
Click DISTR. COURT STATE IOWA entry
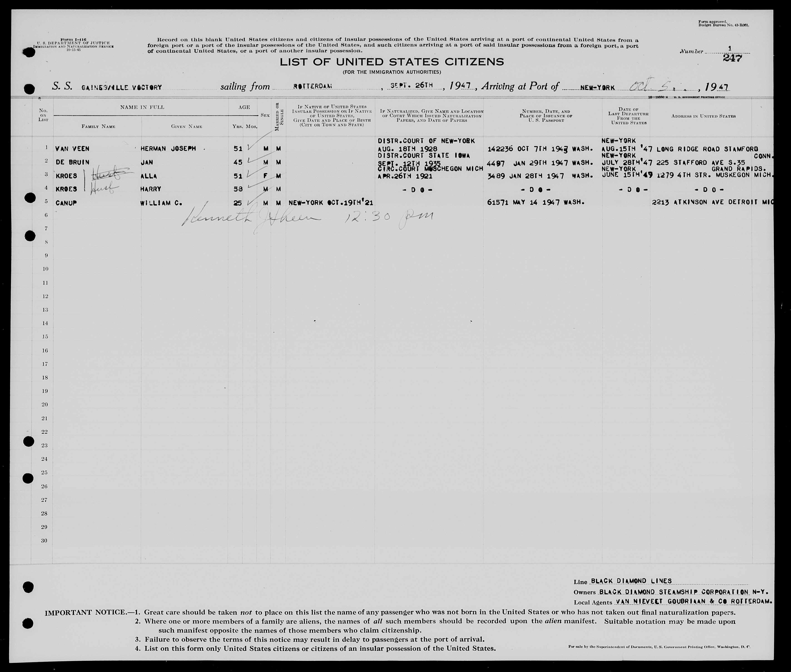click(x=424, y=155)
